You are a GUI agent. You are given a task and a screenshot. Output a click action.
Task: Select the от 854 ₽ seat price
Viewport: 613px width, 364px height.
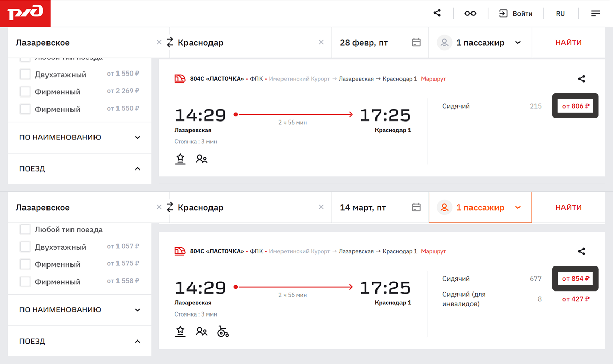(575, 279)
